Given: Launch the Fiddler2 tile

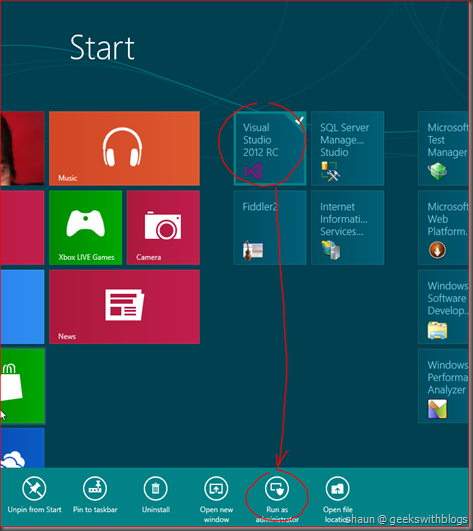Looking at the screenshot, I should (x=270, y=228).
